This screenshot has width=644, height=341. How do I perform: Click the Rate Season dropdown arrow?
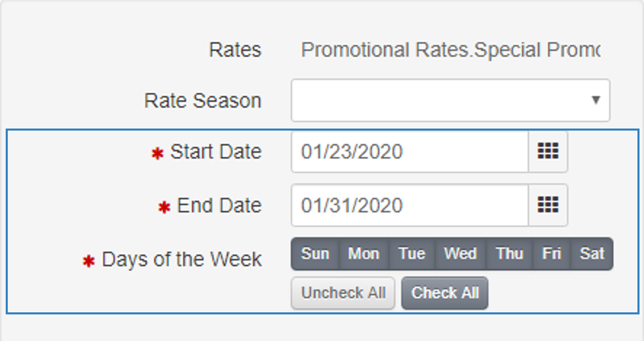[x=596, y=100]
